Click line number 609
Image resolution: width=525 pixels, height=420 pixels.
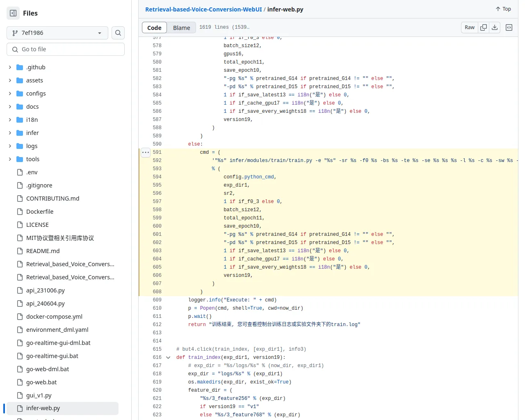(x=157, y=300)
